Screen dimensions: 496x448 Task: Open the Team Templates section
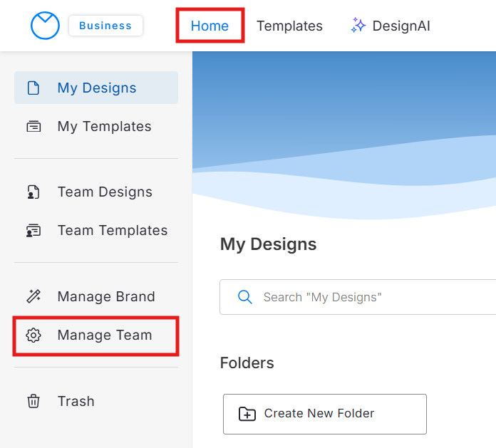pyautogui.click(x=113, y=231)
